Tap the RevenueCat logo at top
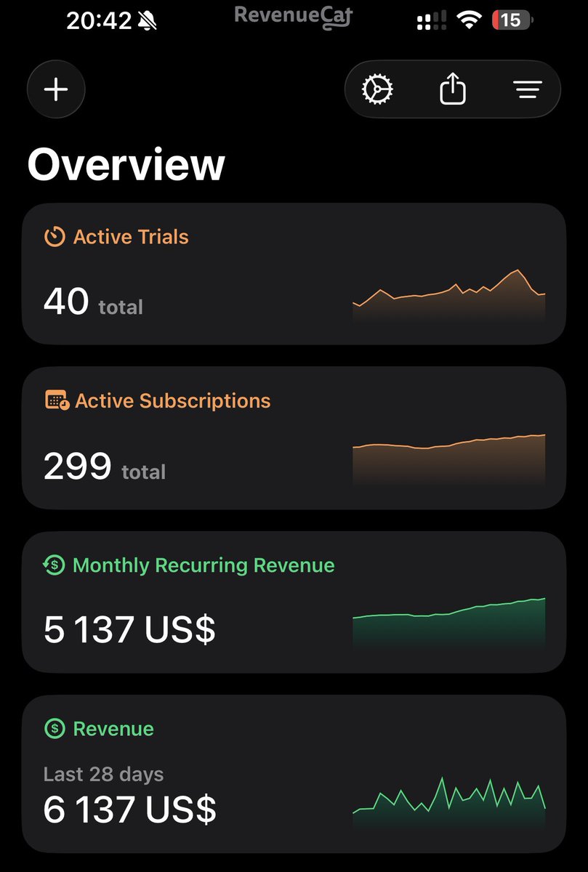The width and height of the screenshot is (588, 872). (293, 16)
